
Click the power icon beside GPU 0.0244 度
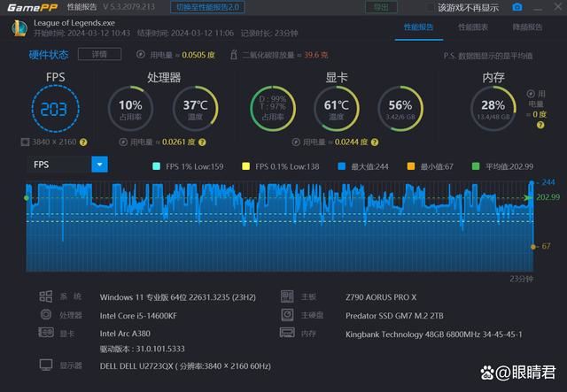tap(296, 142)
